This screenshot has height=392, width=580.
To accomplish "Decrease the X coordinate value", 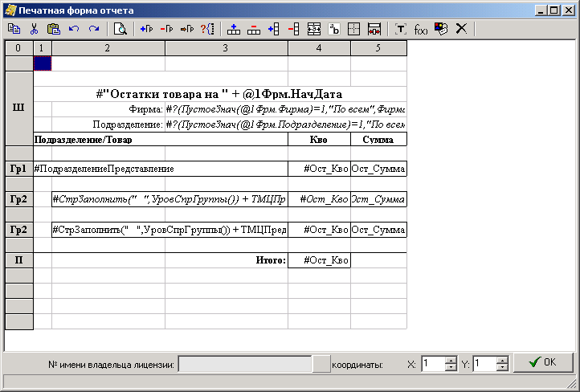I will [451, 368].
